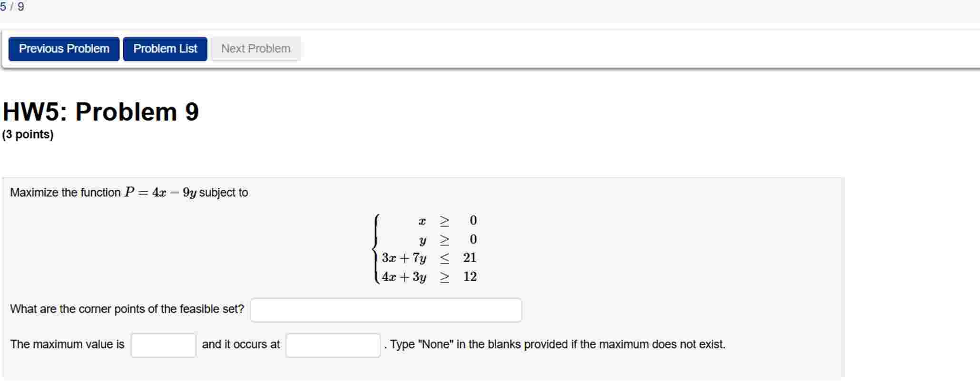Focus the blank after 'maximum value is'

163,344
